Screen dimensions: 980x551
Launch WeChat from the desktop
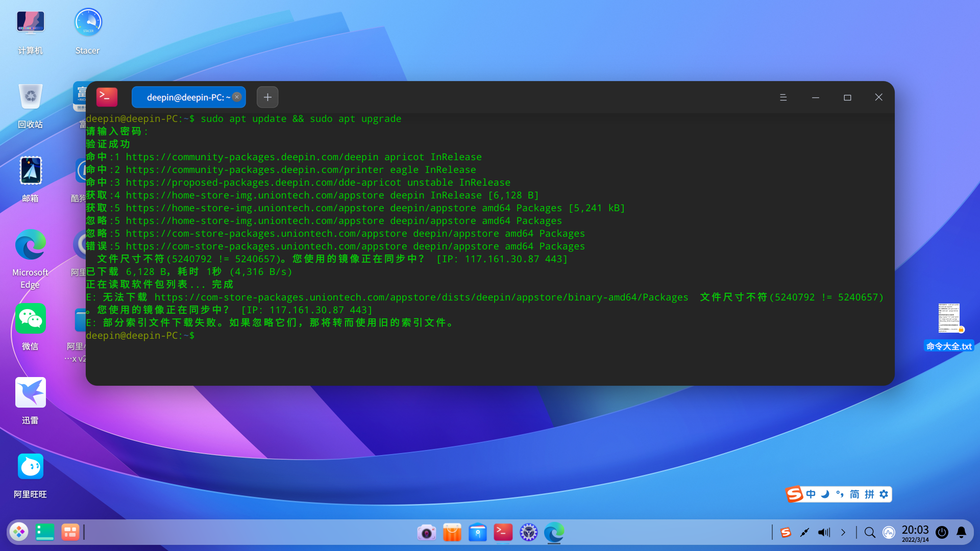click(x=30, y=318)
